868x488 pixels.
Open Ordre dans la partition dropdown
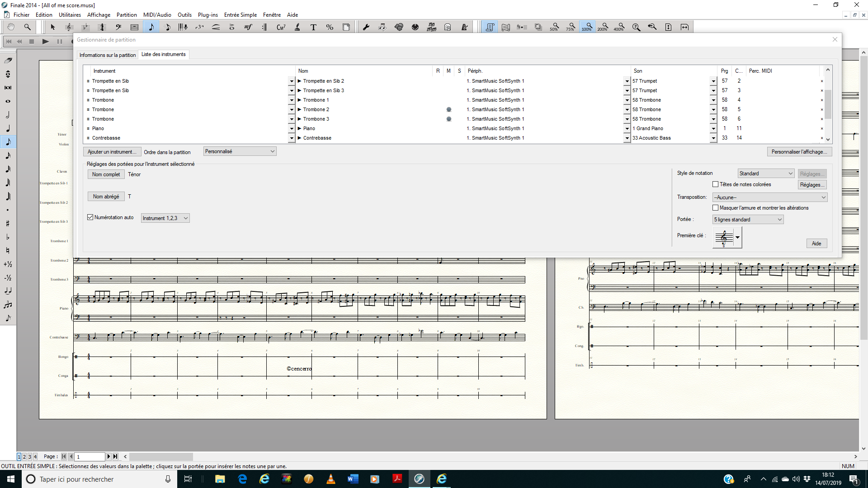click(x=240, y=151)
